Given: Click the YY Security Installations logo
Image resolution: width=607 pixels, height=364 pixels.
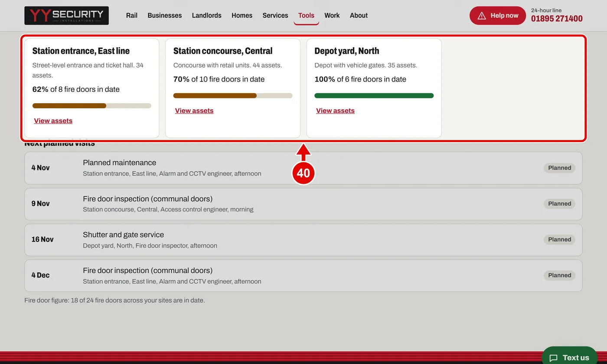Looking at the screenshot, I should 66,16.
